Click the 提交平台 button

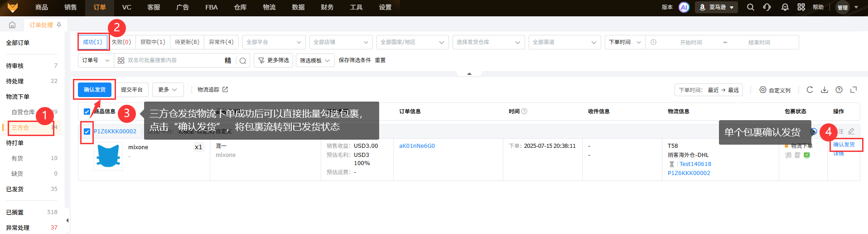coord(132,90)
